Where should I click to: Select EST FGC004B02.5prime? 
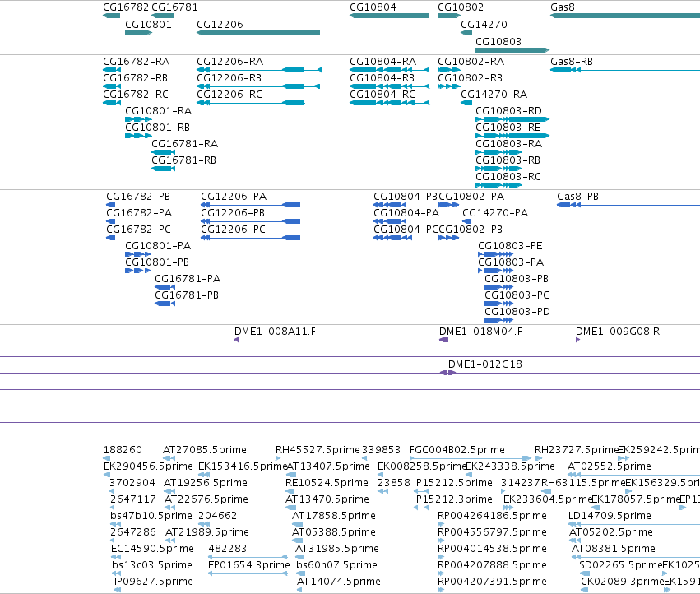pyautogui.click(x=457, y=450)
